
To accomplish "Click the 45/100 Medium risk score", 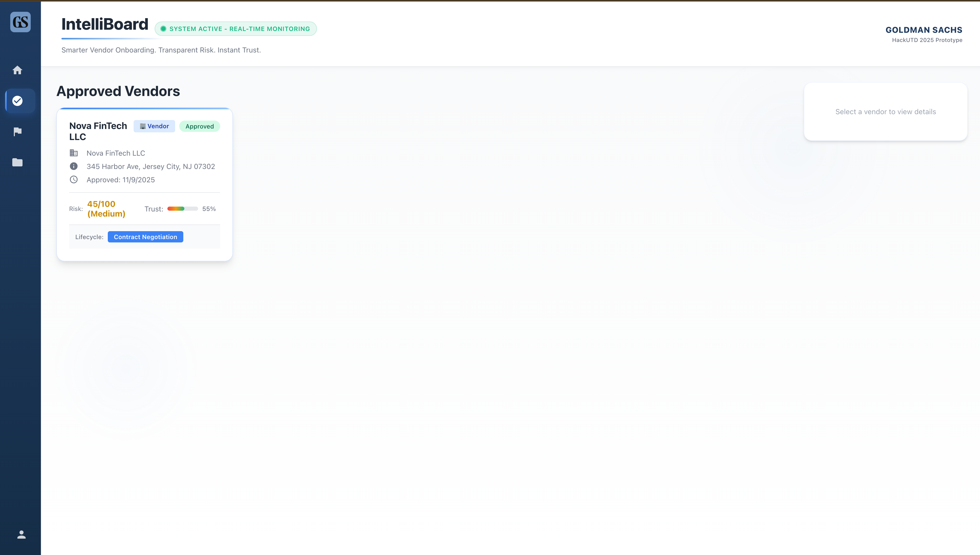I will [106, 208].
